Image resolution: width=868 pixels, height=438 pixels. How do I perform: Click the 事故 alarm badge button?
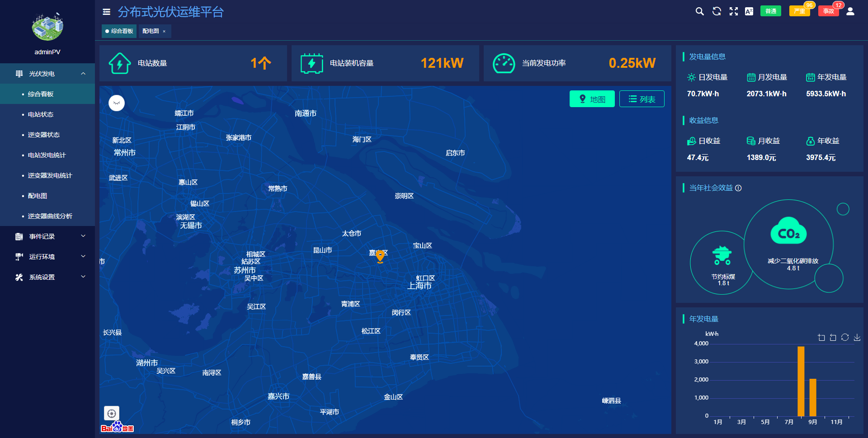click(828, 11)
